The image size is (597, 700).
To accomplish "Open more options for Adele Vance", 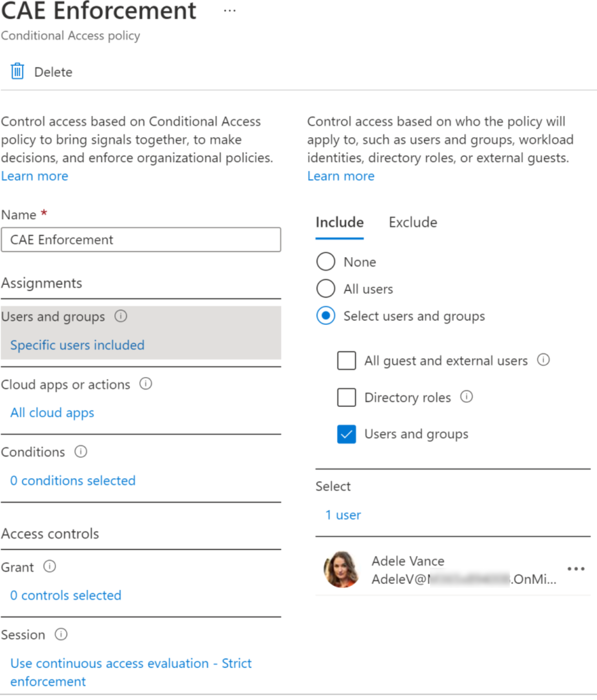I will pyautogui.click(x=576, y=569).
